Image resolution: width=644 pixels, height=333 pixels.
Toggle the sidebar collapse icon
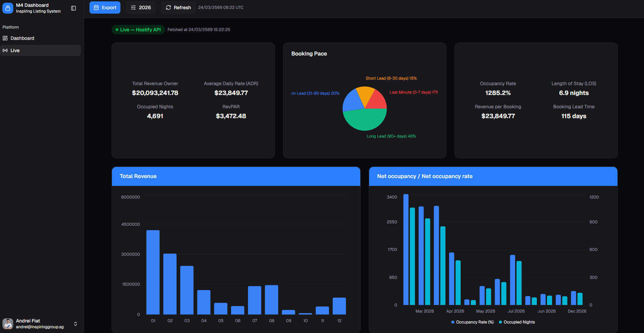(73, 8)
